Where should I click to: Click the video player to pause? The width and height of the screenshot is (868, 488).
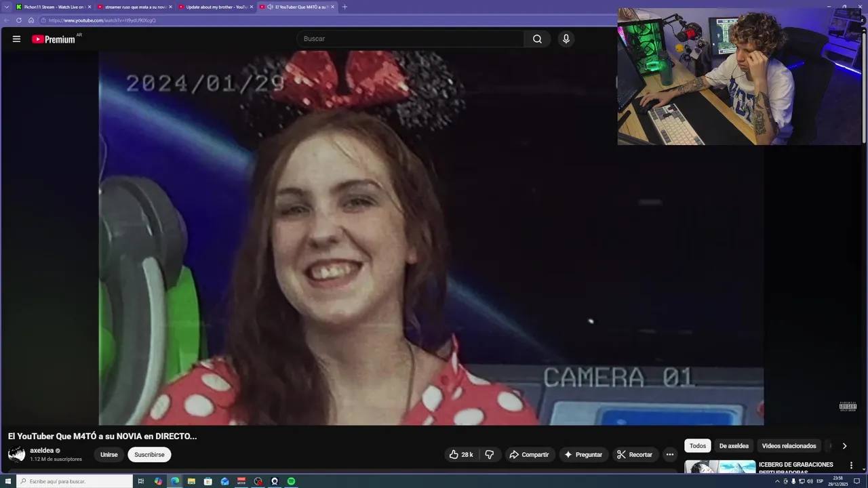click(x=431, y=238)
